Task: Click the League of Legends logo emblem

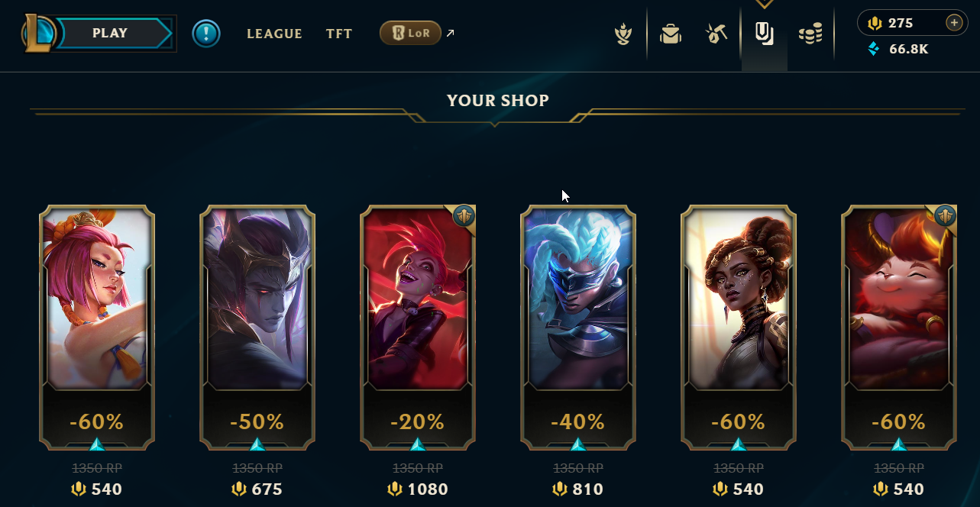Action: (38, 34)
